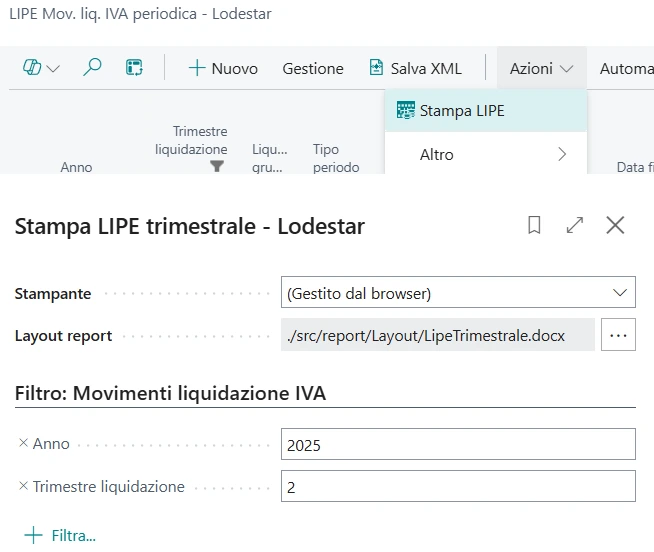
Task: Open the Gestione menu
Action: click(313, 68)
